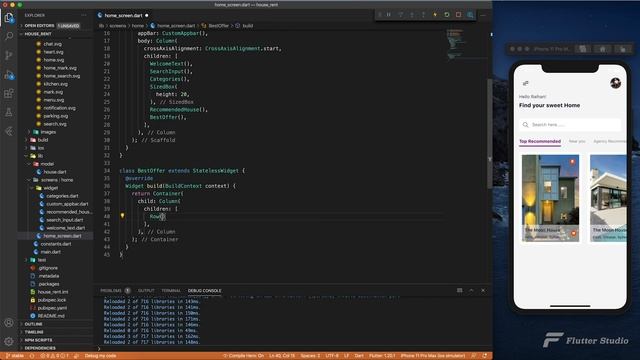
Task: Click the lightbulb code action icon
Action: [x=122, y=216]
